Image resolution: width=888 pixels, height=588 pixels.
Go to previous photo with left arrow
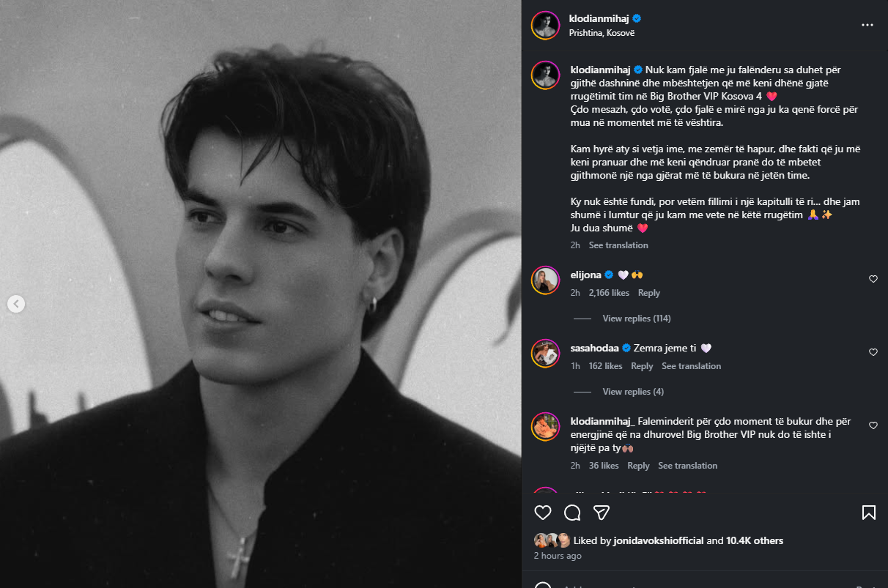tap(16, 304)
